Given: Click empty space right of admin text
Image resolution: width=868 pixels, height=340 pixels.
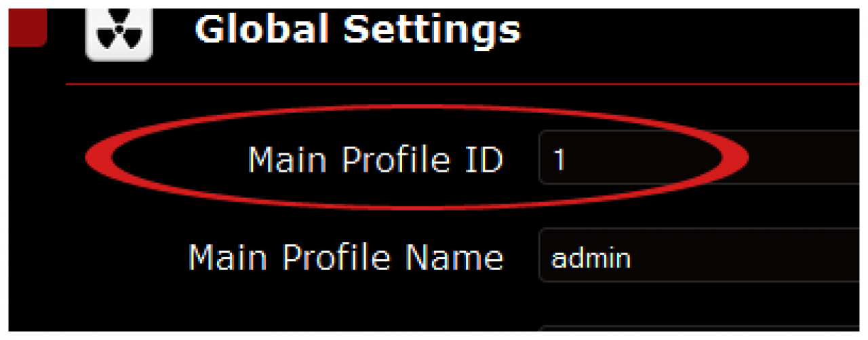Looking at the screenshot, I should [x=746, y=258].
